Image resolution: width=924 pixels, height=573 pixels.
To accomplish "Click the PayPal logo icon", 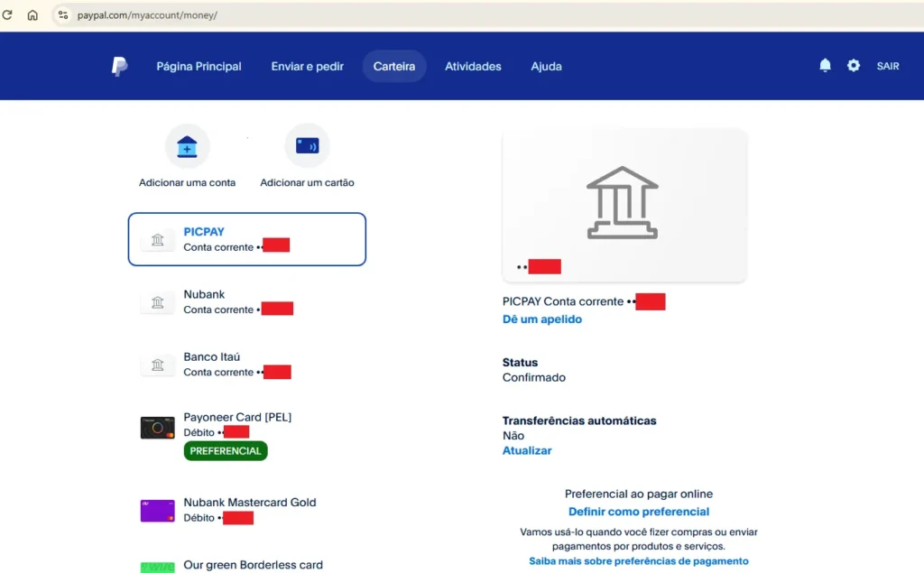I will [120, 66].
